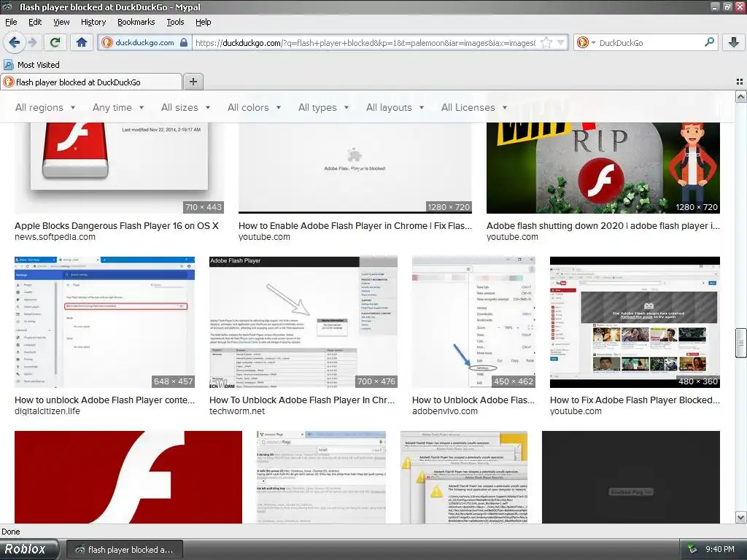Go back with the Back arrow button

(x=15, y=43)
